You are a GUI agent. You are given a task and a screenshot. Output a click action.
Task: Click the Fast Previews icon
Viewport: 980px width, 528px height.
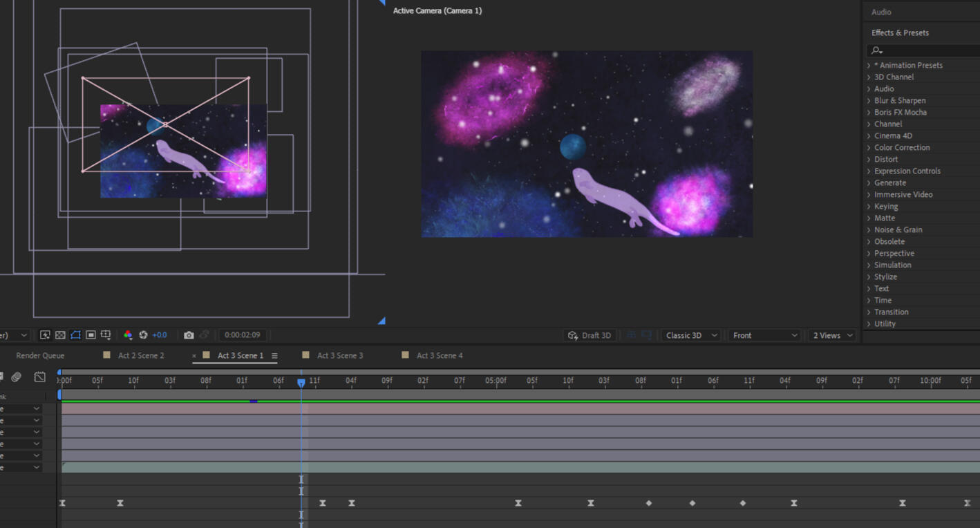(45, 335)
